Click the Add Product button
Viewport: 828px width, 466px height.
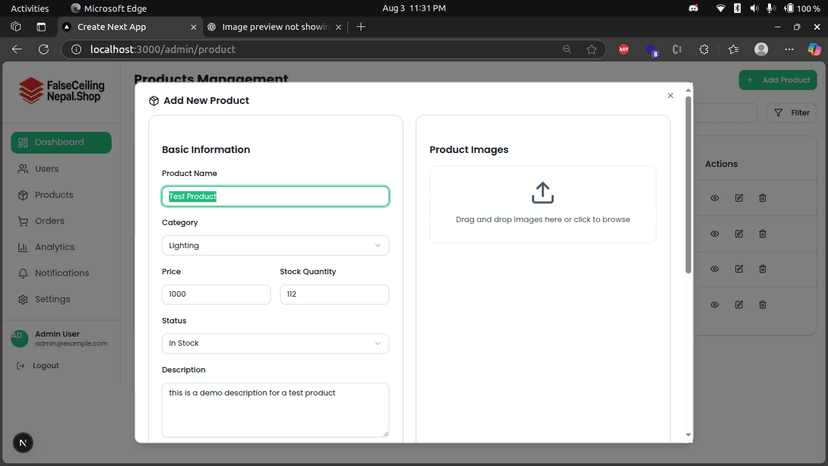[x=777, y=80]
